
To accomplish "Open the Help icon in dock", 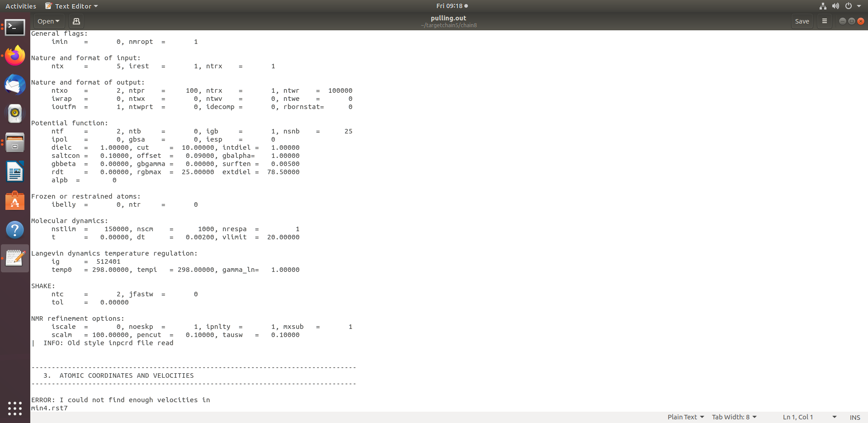I will coord(15,230).
